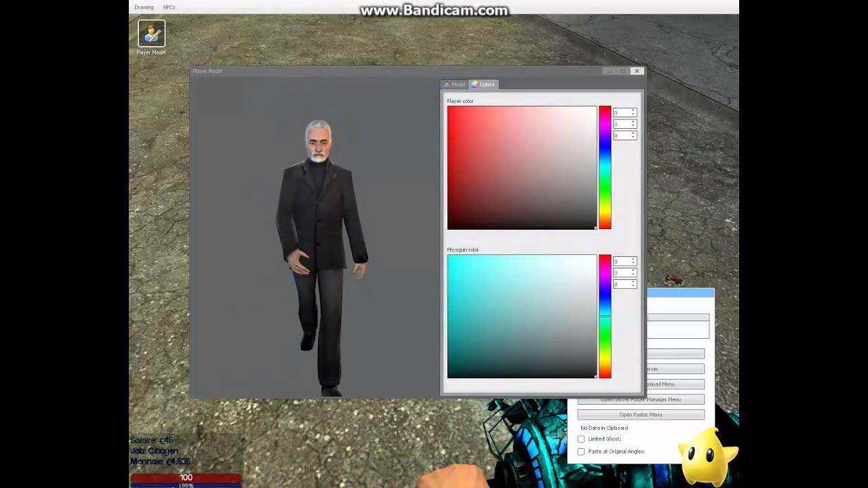
Task: Increase the Physgun color green value with up arrow
Action: click(633, 270)
